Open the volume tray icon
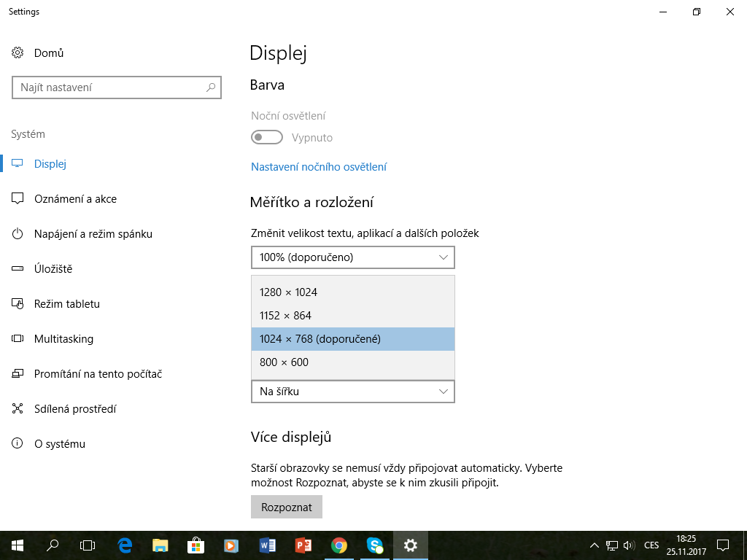Image resolution: width=747 pixels, height=560 pixels. point(629,545)
